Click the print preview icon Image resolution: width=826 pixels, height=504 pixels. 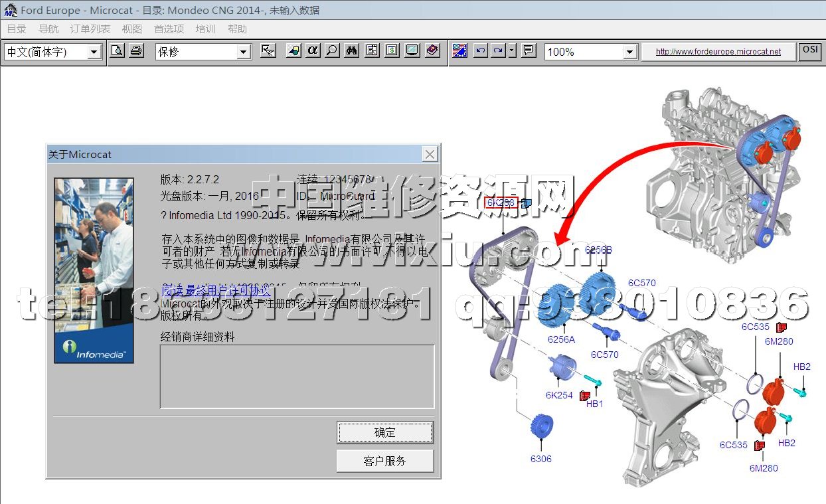117,51
